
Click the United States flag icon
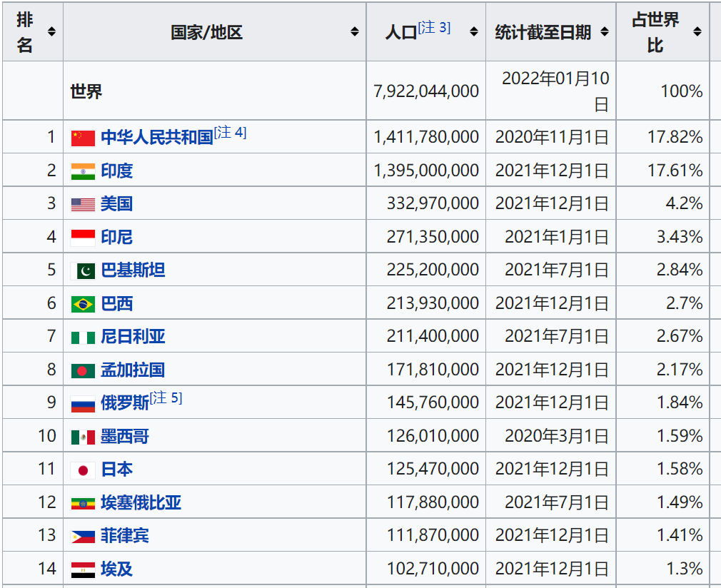point(84,205)
